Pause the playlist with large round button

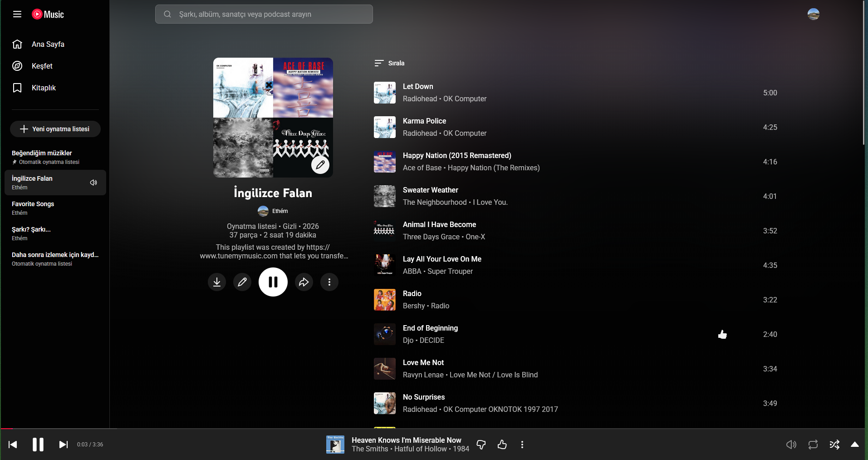pyautogui.click(x=273, y=282)
